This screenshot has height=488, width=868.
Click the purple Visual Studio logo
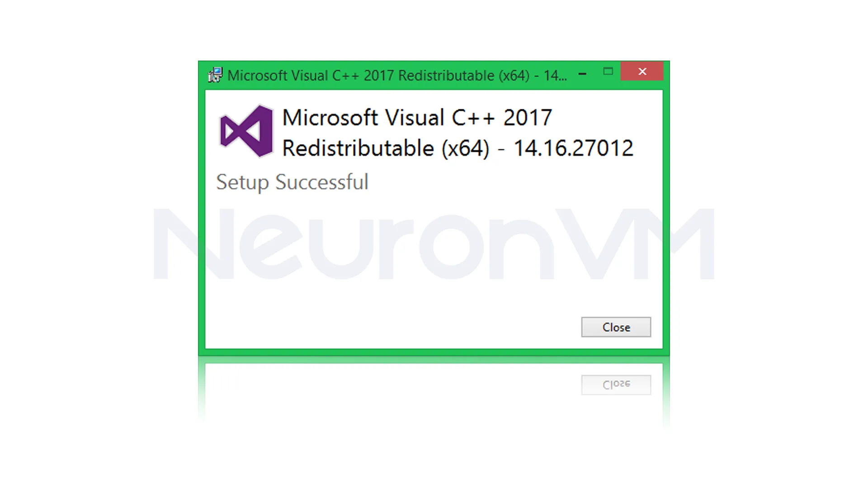pyautogui.click(x=246, y=131)
